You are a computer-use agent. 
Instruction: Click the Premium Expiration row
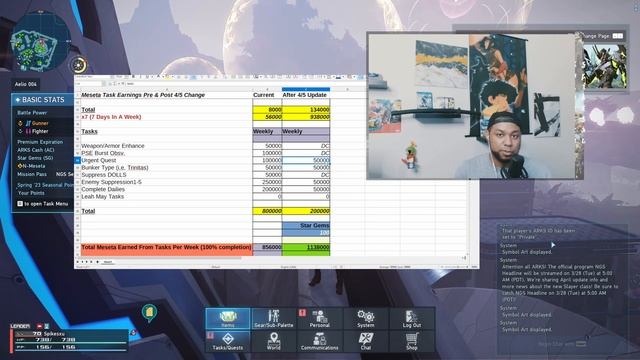click(x=45, y=142)
